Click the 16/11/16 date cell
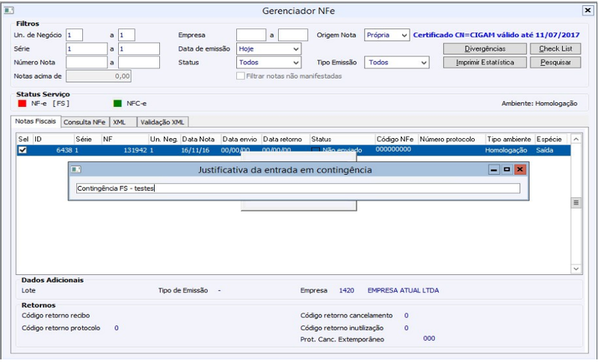Image resolution: width=598 pixels, height=364 pixels. click(x=195, y=150)
